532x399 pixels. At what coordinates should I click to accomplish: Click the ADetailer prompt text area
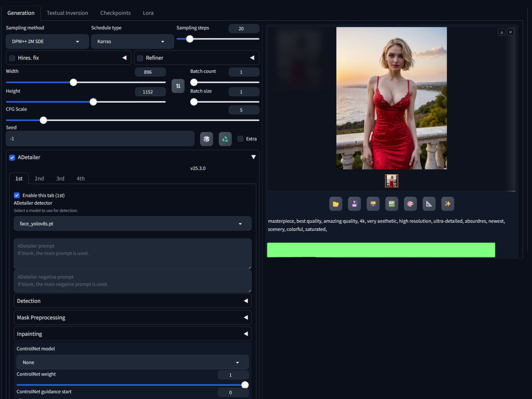tap(132, 254)
